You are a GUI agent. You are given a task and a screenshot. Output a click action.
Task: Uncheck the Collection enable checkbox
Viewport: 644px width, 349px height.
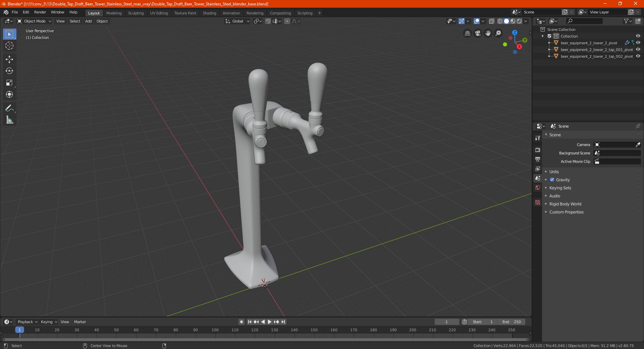tap(549, 36)
